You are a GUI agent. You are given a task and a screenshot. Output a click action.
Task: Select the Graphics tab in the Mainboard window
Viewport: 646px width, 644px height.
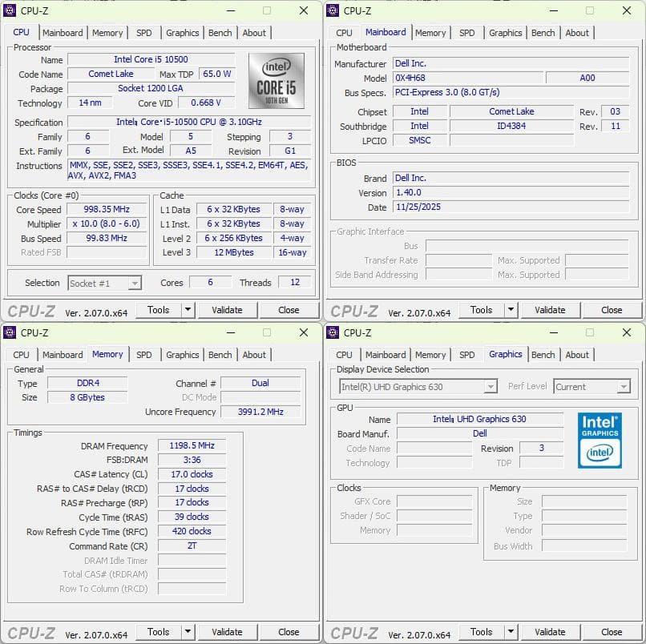[x=506, y=33]
